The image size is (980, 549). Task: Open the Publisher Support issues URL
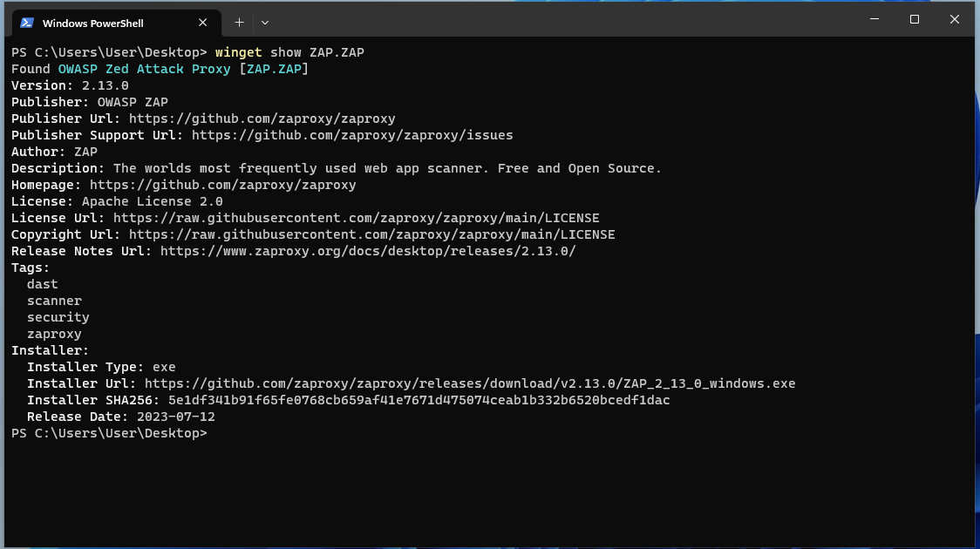[352, 135]
